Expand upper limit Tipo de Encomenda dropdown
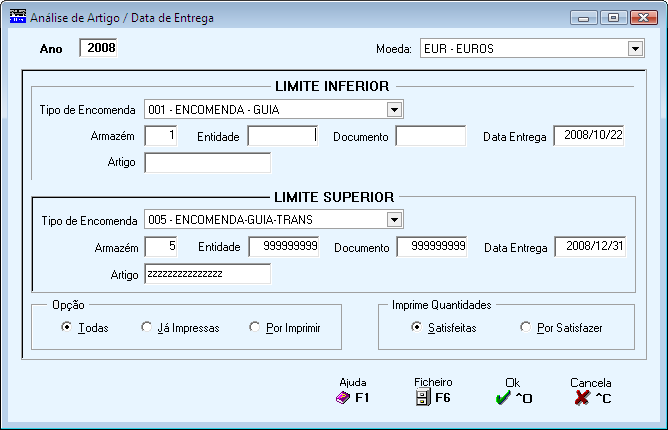The width and height of the screenshot is (668, 430). pyautogui.click(x=394, y=220)
